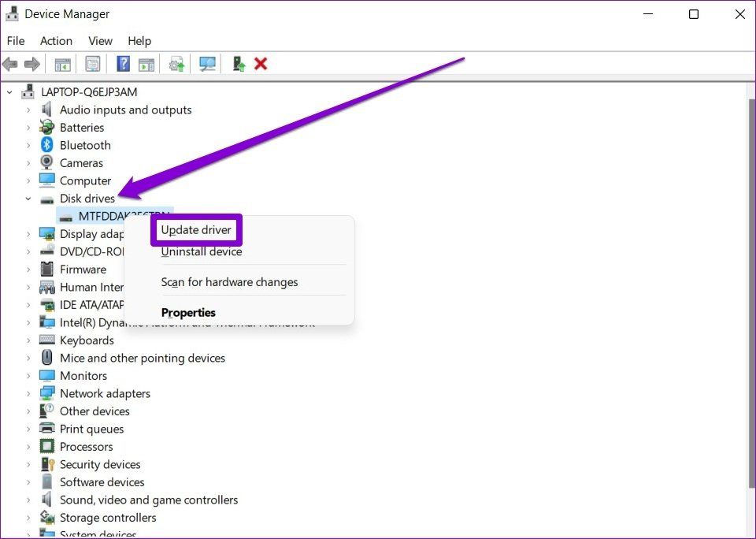
Task: Click the Batteries category icon
Action: click(x=46, y=128)
